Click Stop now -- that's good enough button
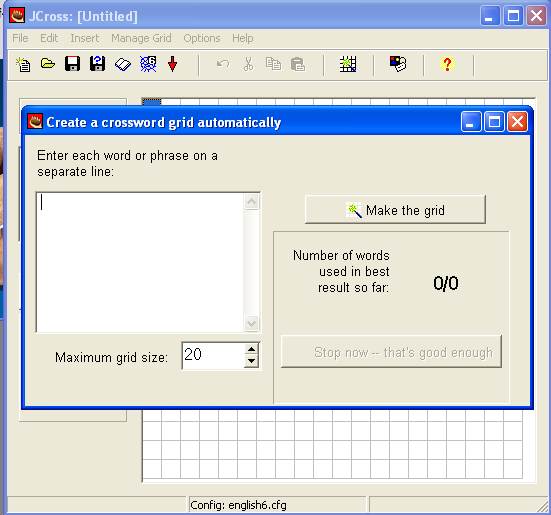The width and height of the screenshot is (551, 515). coord(391,352)
